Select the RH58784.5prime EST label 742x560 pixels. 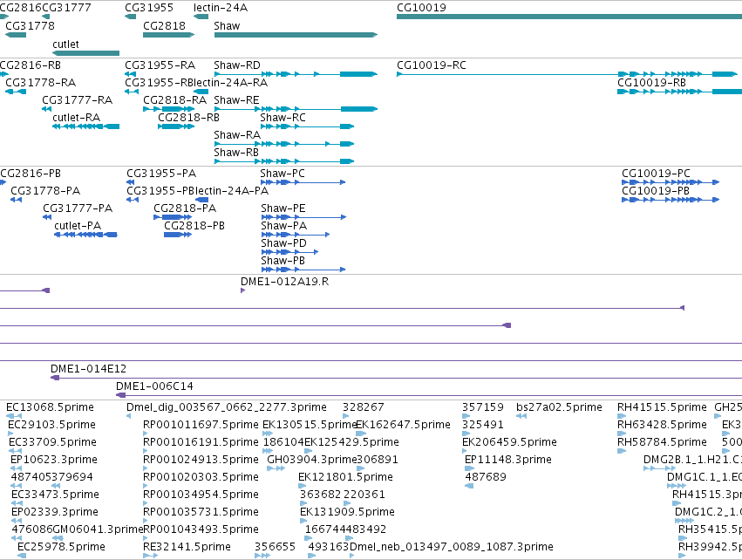[662, 442]
